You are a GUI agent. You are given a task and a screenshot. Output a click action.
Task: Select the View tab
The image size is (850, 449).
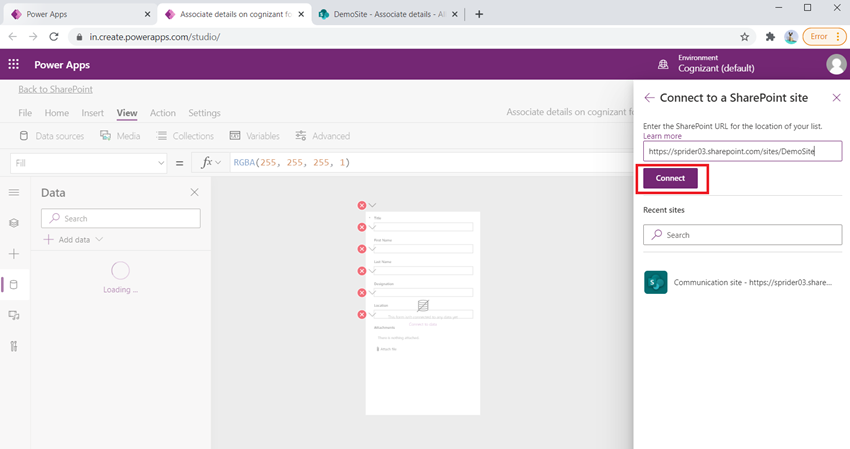coord(127,113)
